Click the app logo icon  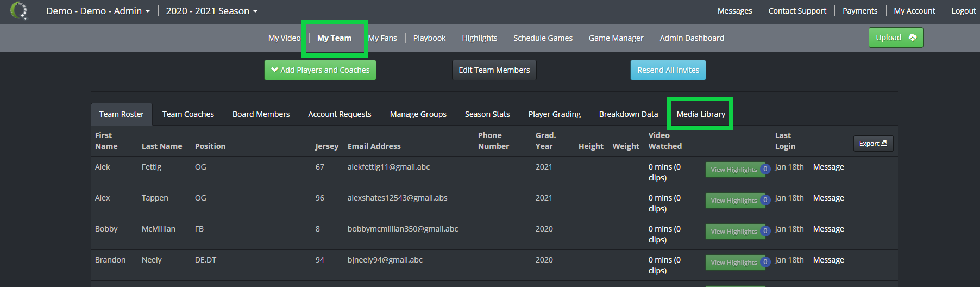(x=19, y=10)
